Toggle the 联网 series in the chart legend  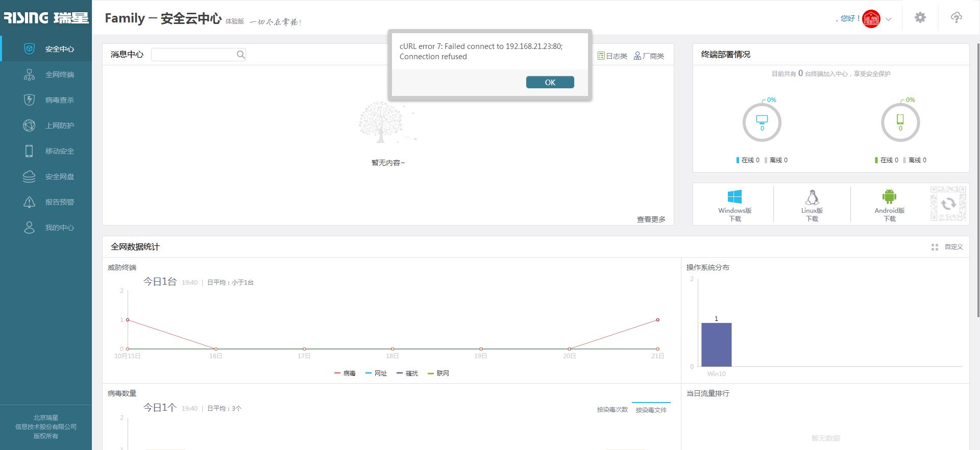point(438,373)
